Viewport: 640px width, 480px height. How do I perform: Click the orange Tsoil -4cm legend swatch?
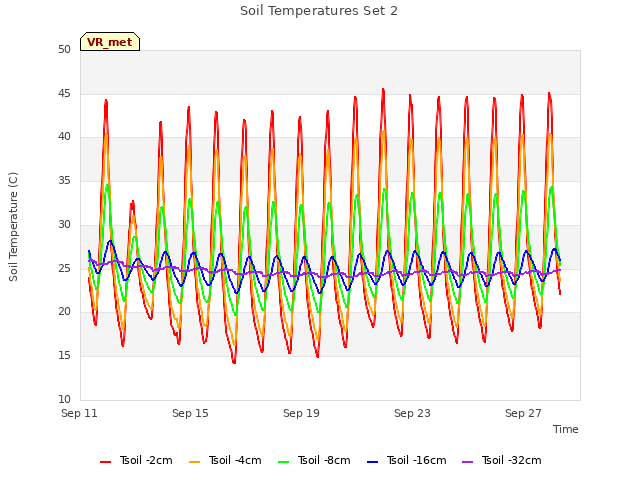[x=195, y=462]
